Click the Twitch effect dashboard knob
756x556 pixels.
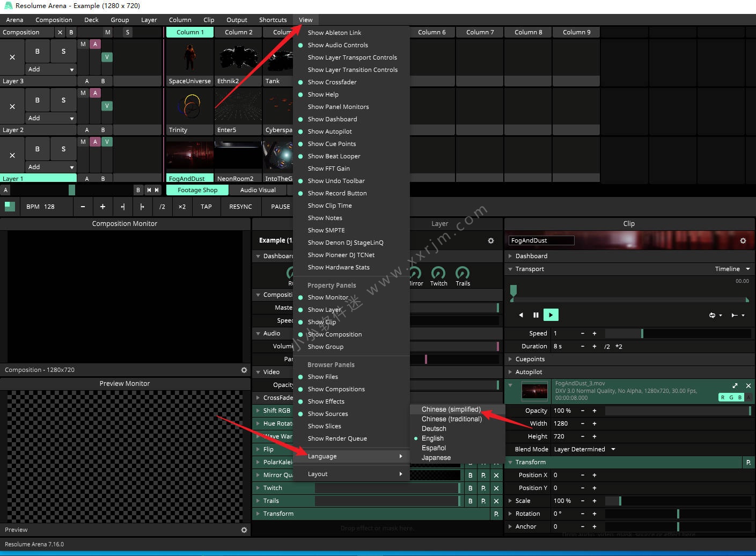point(438,273)
